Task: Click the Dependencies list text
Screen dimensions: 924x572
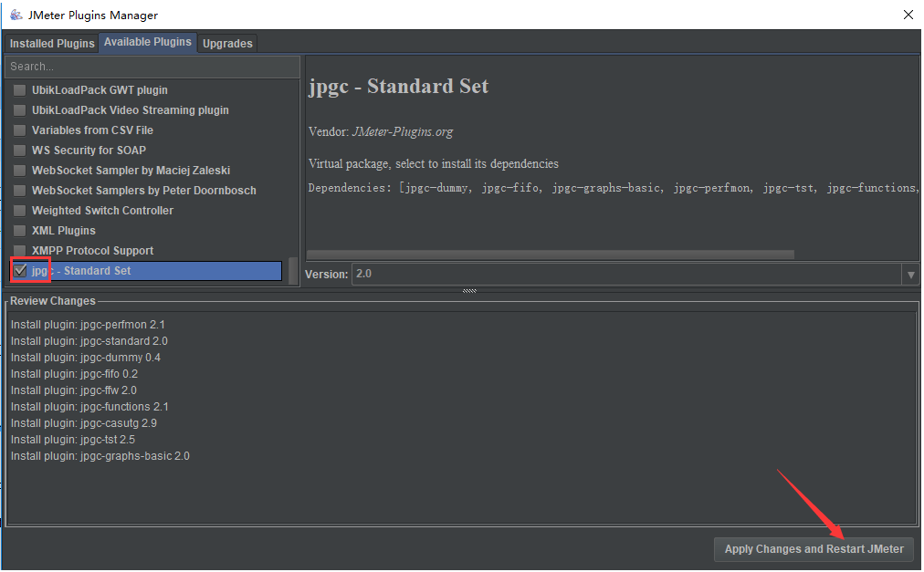Action: (x=613, y=188)
